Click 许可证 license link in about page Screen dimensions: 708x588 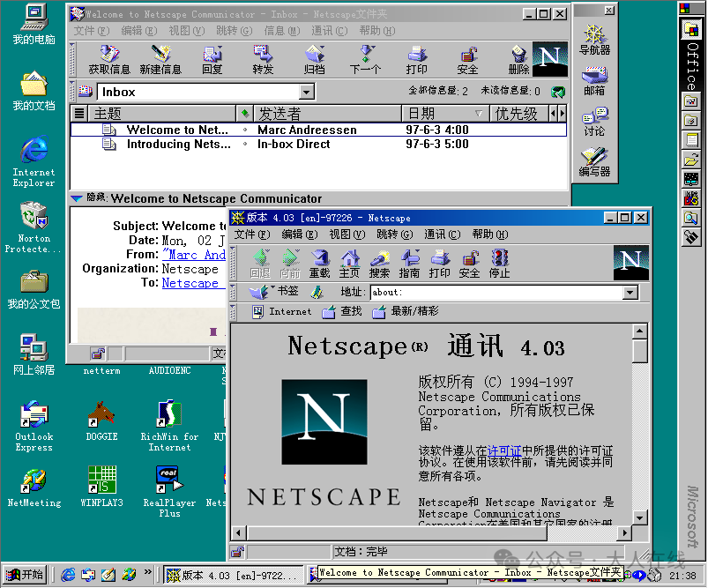[x=504, y=450]
